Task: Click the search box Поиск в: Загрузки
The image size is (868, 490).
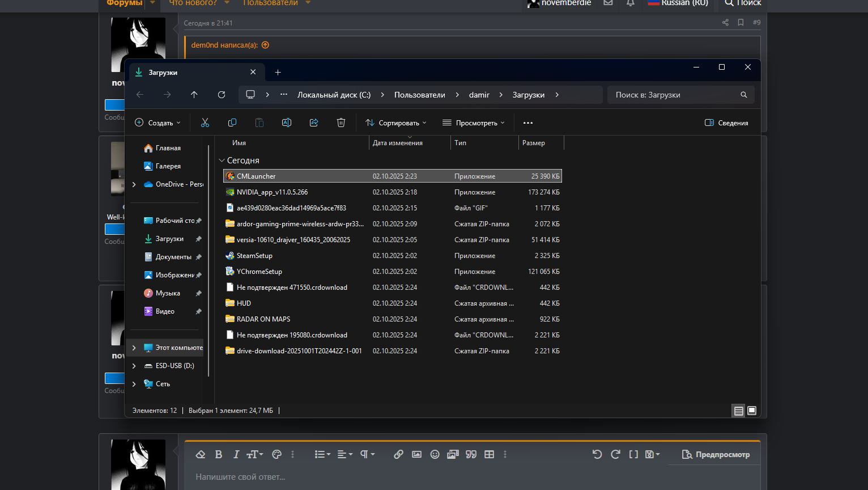Action: click(x=674, y=95)
